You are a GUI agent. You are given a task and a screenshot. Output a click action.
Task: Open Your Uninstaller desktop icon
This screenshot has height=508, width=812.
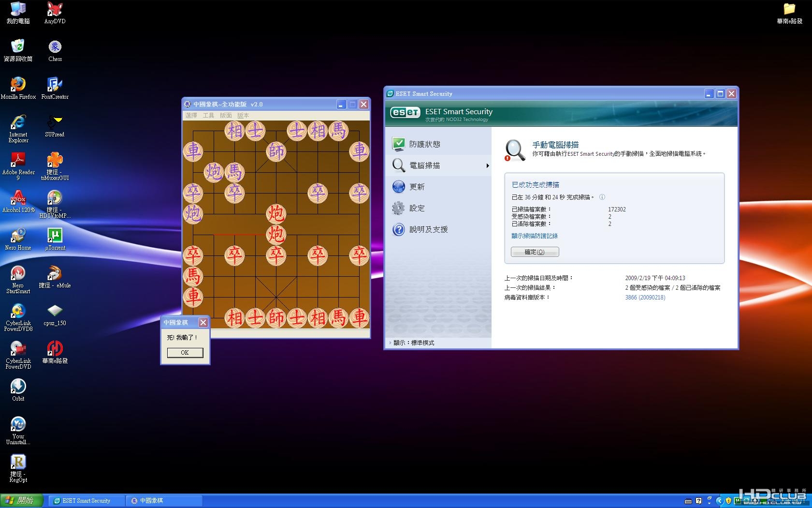pyautogui.click(x=18, y=431)
